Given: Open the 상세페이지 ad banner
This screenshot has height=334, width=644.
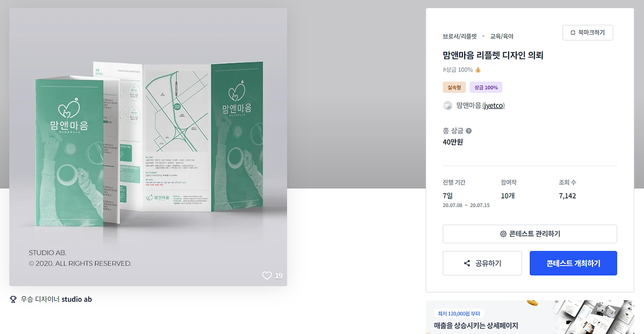Looking at the screenshot, I should tap(530, 317).
